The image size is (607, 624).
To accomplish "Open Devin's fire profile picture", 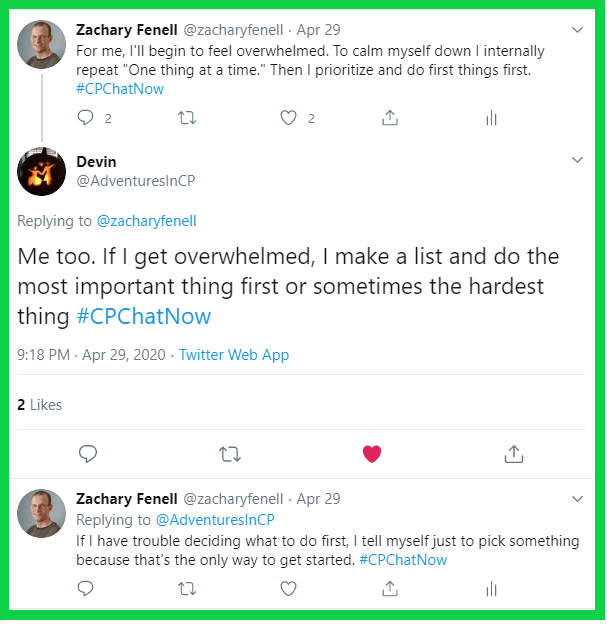I will 42,171.
